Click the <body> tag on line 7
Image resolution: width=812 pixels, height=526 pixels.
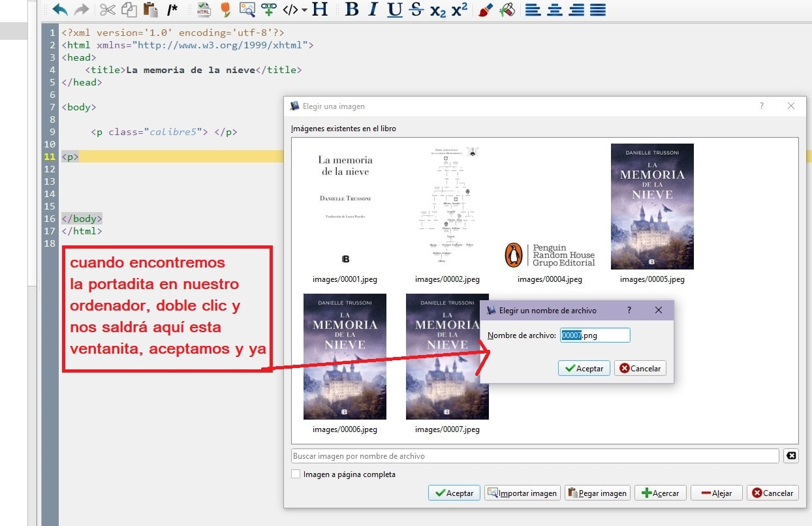point(79,107)
